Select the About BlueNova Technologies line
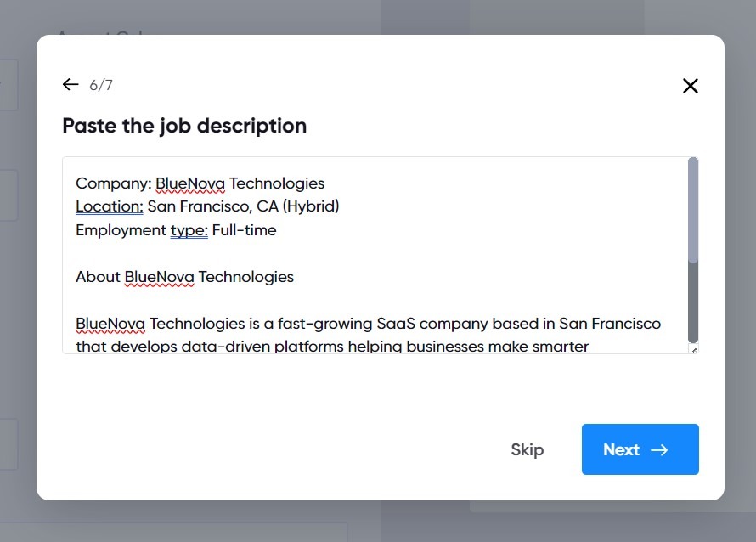756x542 pixels. (x=184, y=276)
